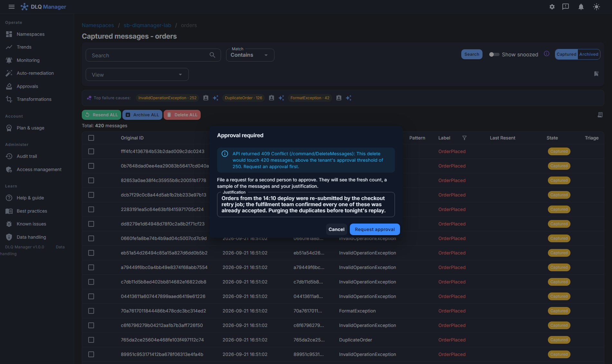This screenshot has width=612, height=364.
Task: Go to Namespaces in sidebar
Action: 31,34
